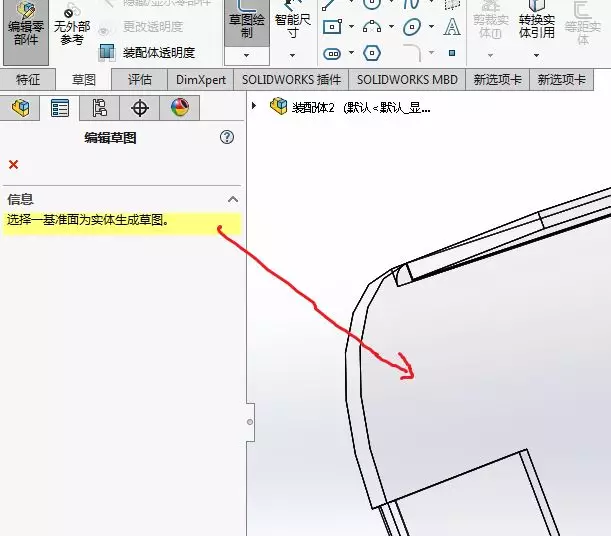Cancel sketch editing with red X
611x536 pixels.
[13, 164]
